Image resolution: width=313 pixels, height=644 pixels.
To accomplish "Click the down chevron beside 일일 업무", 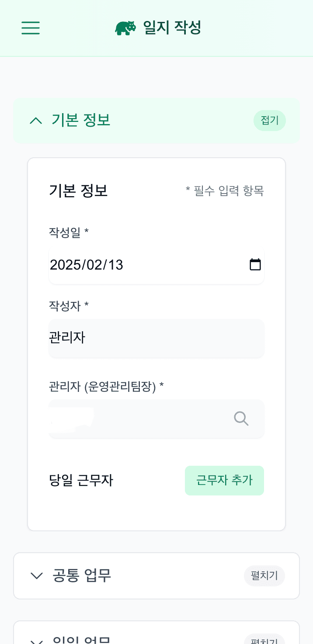I will [36, 639].
